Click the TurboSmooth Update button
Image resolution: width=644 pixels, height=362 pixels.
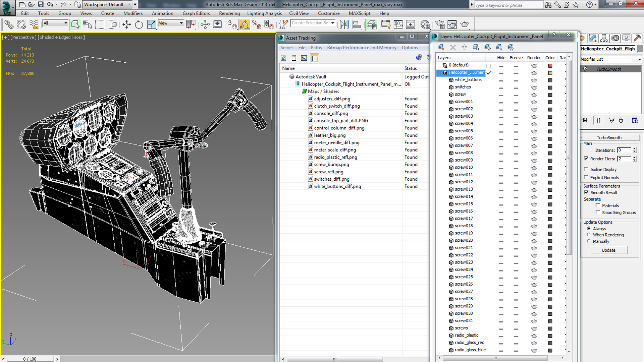(608, 250)
